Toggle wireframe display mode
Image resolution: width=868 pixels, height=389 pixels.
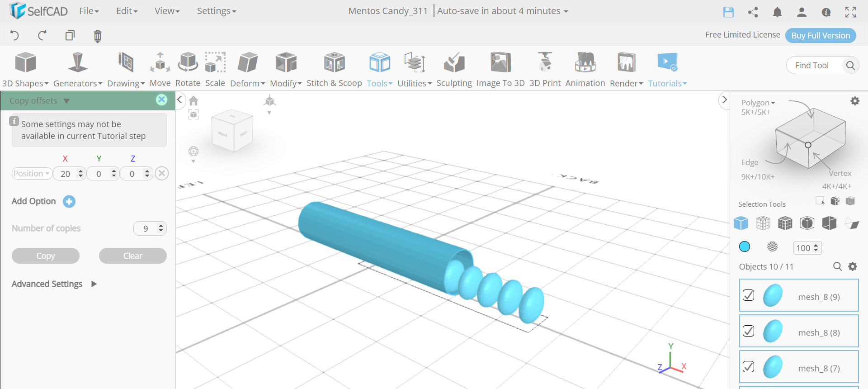pyautogui.click(x=763, y=223)
